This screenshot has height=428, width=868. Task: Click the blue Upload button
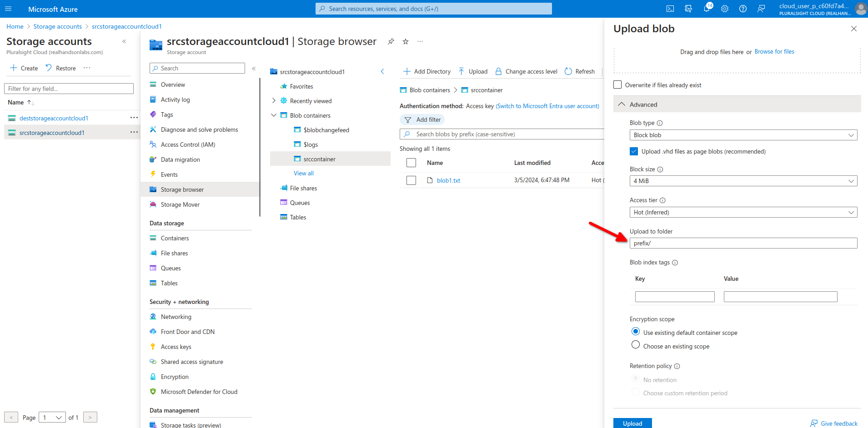point(632,423)
